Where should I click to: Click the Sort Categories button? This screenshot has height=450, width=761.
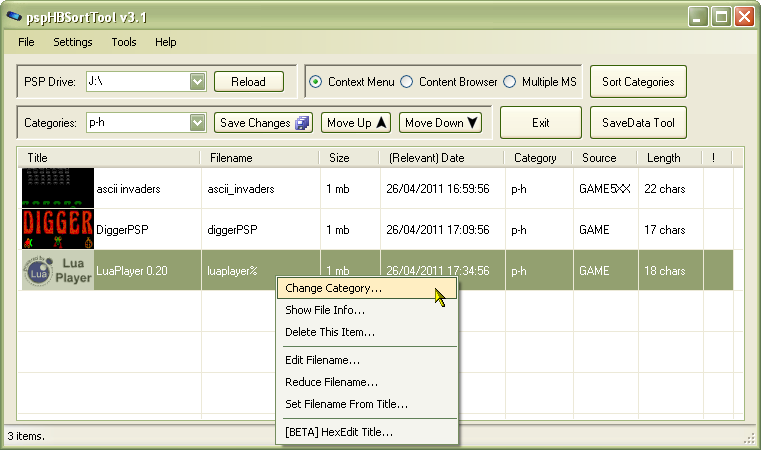(x=638, y=82)
